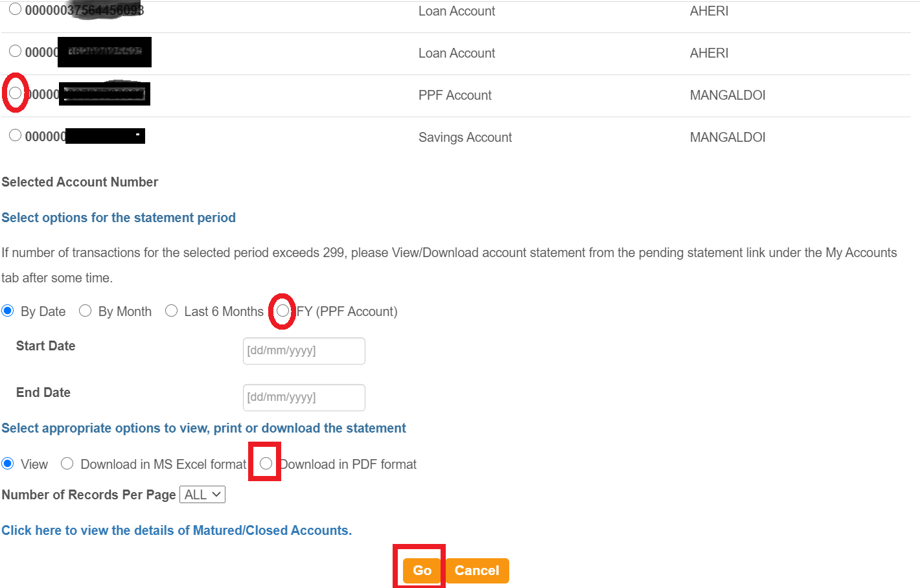Select the Savings Account at MANGALDOI
Screen dimensions: 920x588
point(14,135)
